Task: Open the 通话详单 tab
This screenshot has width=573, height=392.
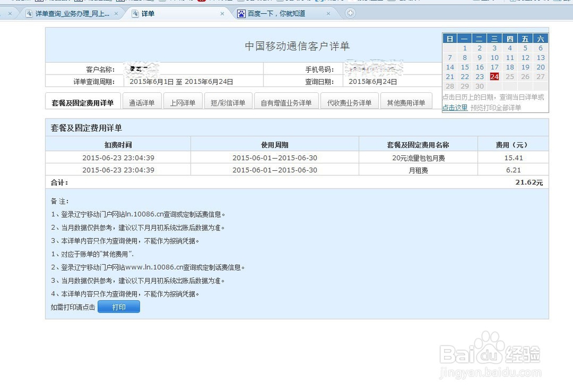Action: [x=142, y=102]
